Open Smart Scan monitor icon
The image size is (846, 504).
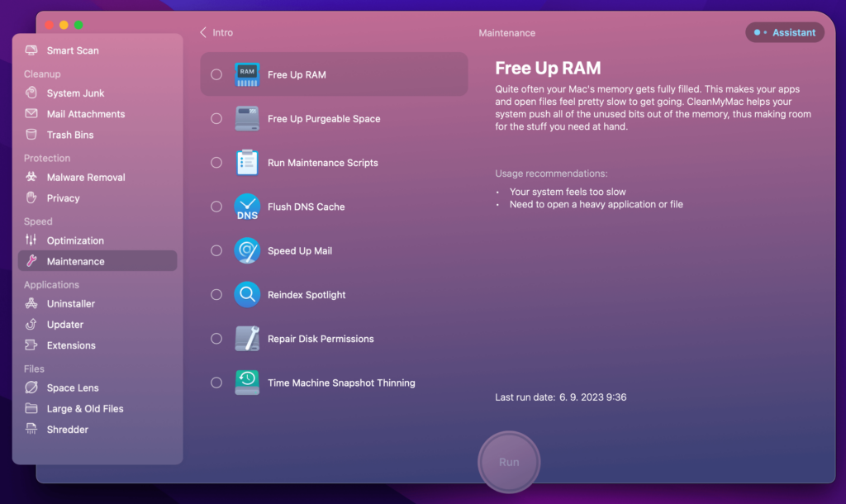tap(31, 50)
